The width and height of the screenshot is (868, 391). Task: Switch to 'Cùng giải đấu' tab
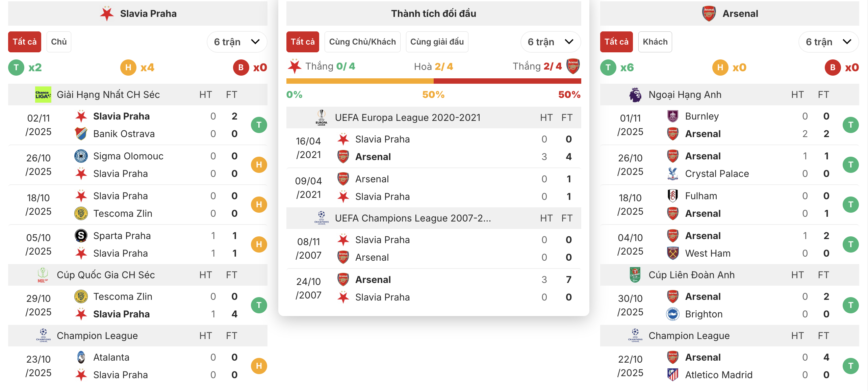click(437, 42)
